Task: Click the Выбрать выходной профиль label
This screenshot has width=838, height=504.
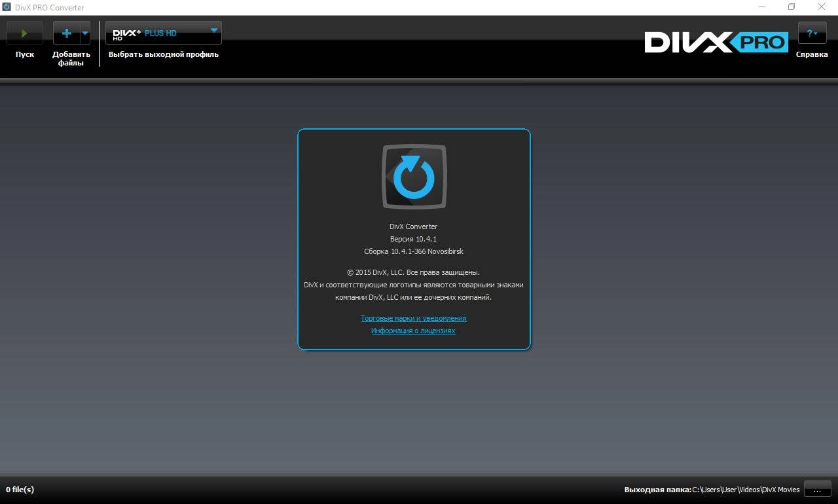Action: 164,54
